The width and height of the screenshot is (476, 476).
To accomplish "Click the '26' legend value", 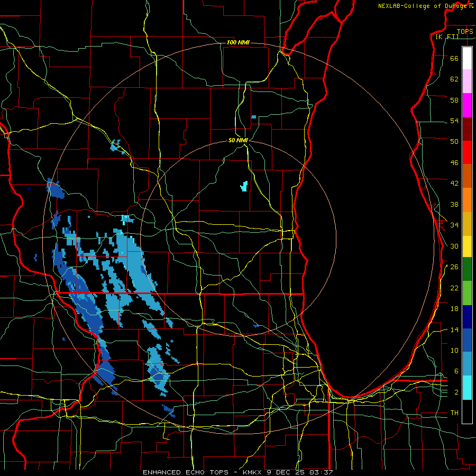I will pyautogui.click(x=454, y=267).
